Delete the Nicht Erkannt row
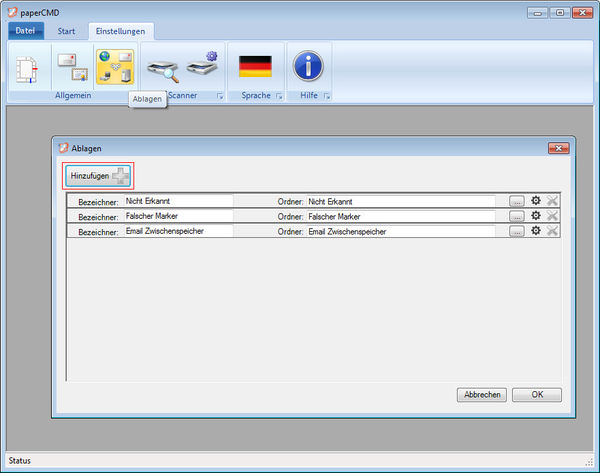 coord(552,200)
